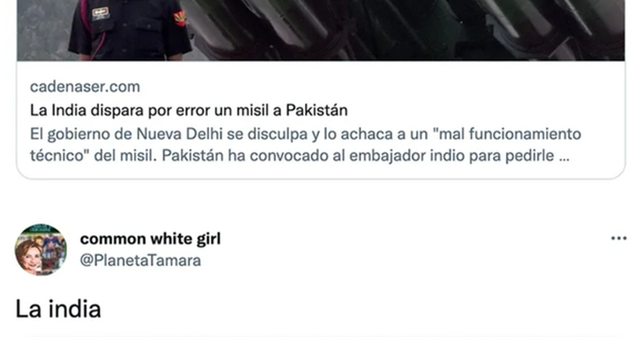Click the common white girl display name
The width and height of the screenshot is (644, 337).
(150, 239)
